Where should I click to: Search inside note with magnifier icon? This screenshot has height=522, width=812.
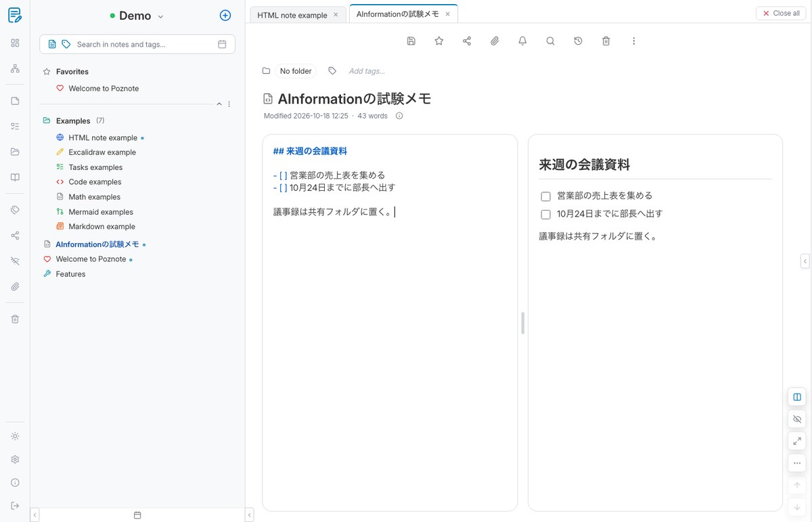point(550,41)
